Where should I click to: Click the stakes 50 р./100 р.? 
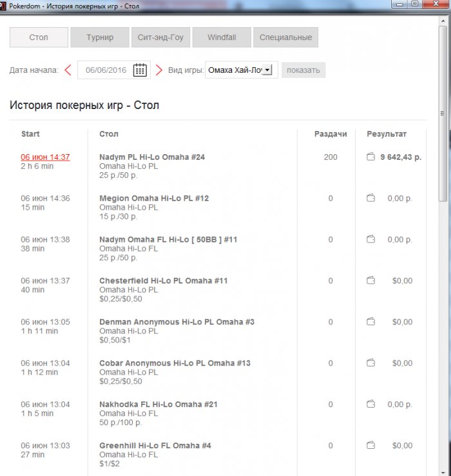point(120,422)
